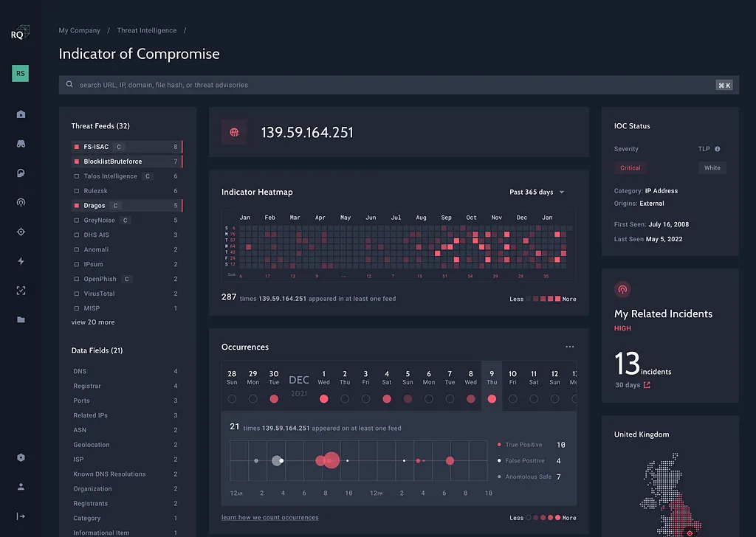Open the sidebar radar signal icon

[21, 202]
